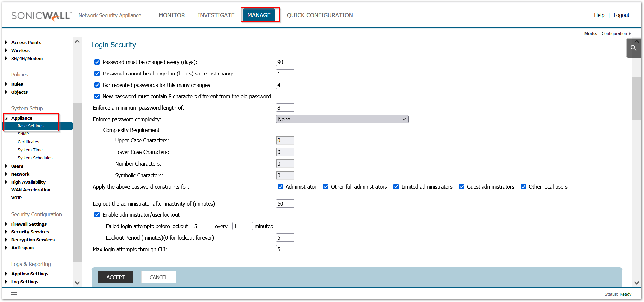Screen dimensions: 644x302
Task: Open Certificates under Appliance
Action: (x=28, y=142)
